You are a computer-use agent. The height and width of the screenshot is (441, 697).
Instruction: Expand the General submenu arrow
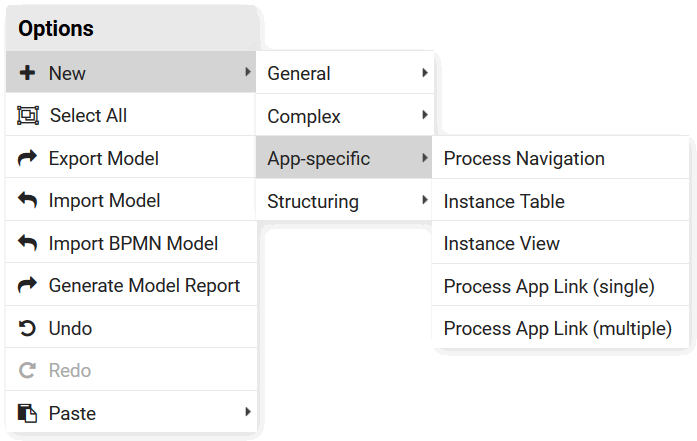point(425,73)
